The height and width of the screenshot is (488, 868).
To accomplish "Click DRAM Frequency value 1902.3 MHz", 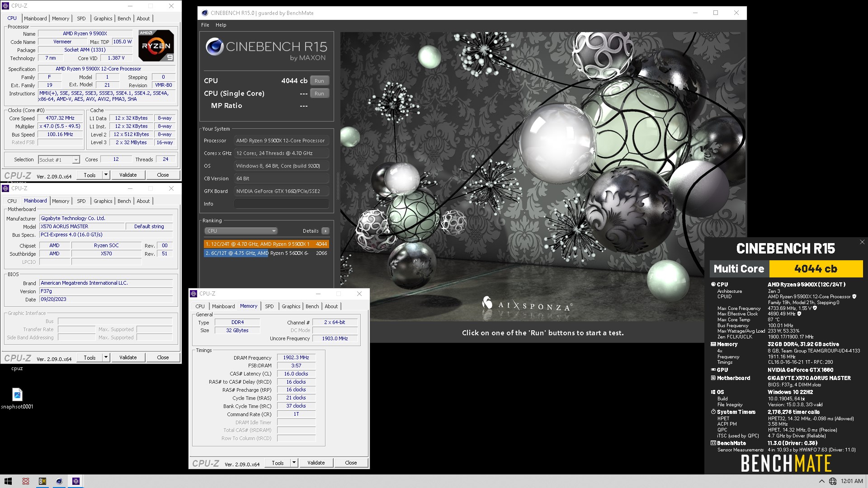I will pyautogui.click(x=296, y=357).
